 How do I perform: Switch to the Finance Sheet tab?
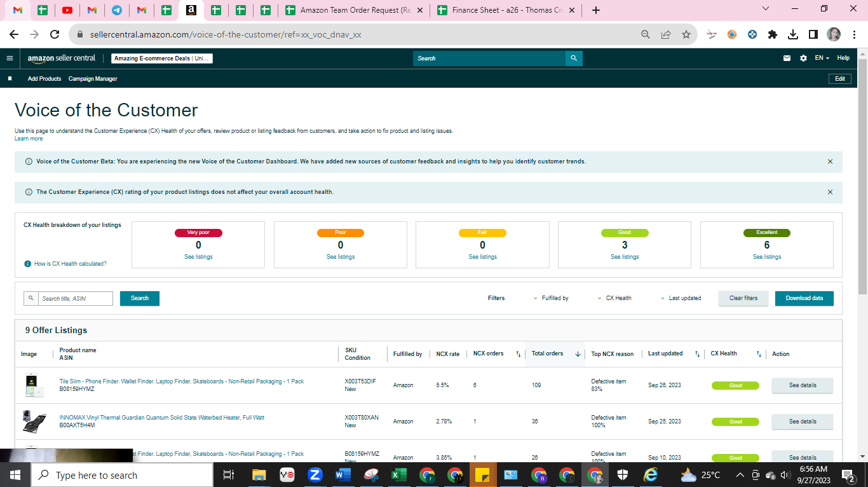point(506,10)
